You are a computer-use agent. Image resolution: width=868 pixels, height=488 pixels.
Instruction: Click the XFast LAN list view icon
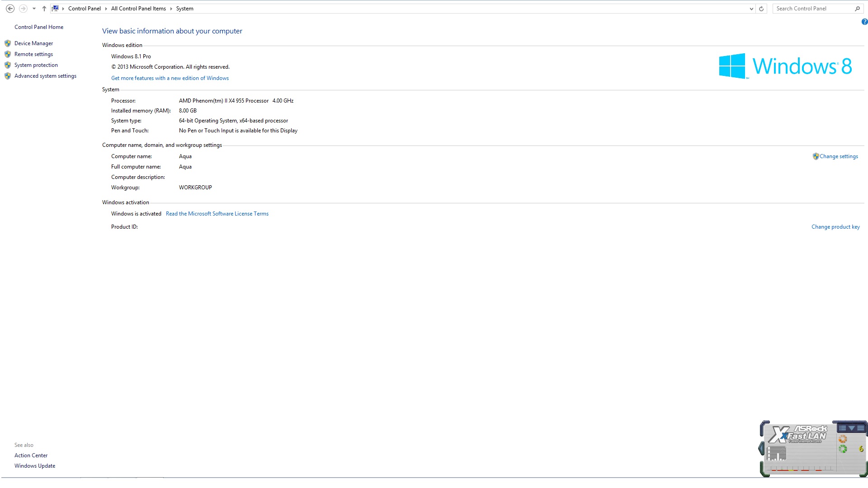coord(842,428)
